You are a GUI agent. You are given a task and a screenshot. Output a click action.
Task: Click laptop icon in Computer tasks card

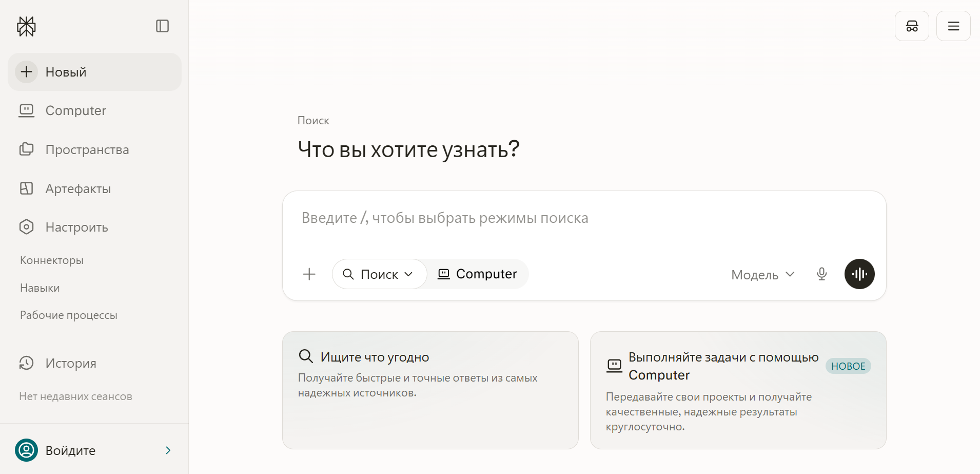(x=614, y=366)
